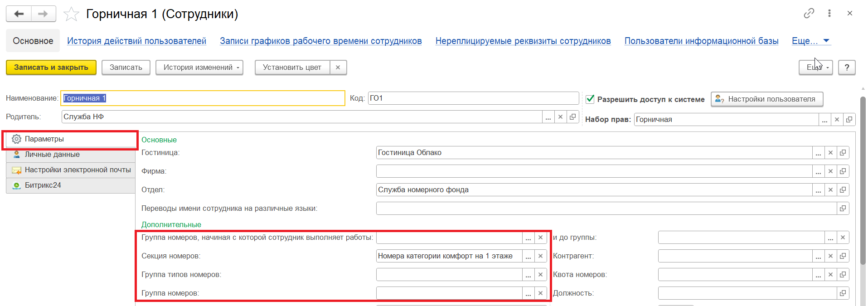Image resolution: width=868 pixels, height=306 pixels.
Task: Clear the Родитель field
Action: (x=561, y=117)
